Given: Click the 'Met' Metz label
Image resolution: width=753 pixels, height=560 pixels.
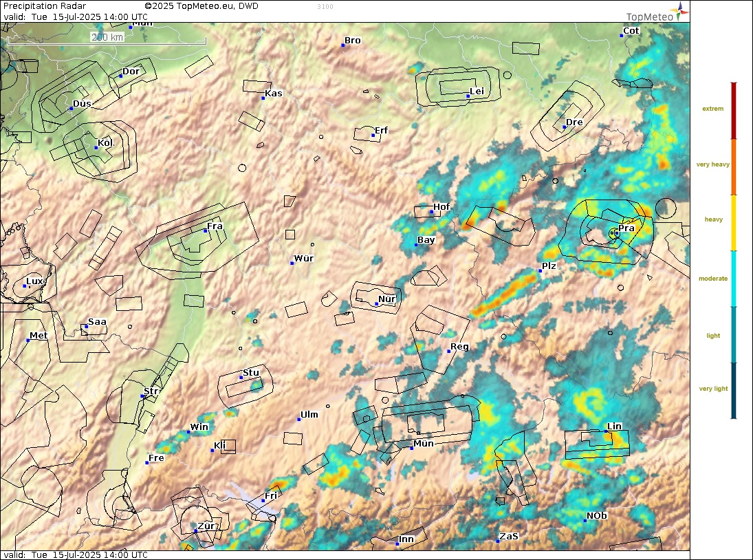Looking at the screenshot, I should [x=39, y=335].
